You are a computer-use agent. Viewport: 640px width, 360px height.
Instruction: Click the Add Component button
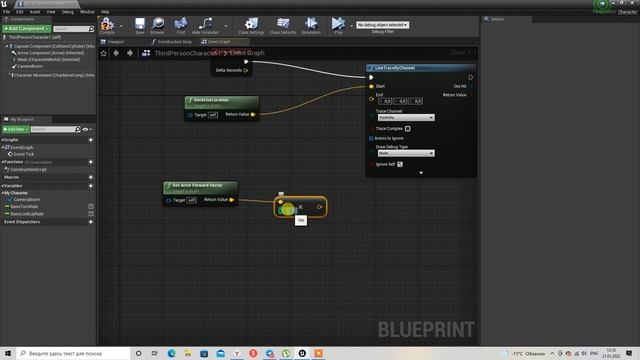click(27, 29)
